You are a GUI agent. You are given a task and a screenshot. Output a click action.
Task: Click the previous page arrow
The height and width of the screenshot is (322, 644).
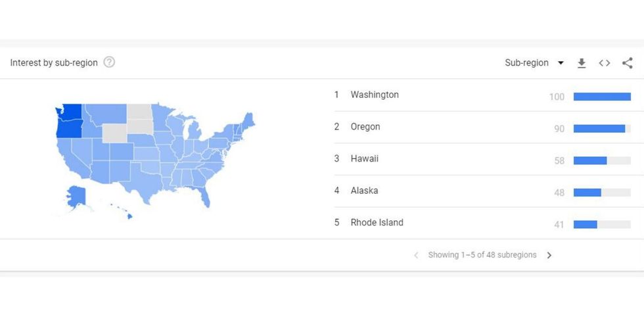coord(416,255)
